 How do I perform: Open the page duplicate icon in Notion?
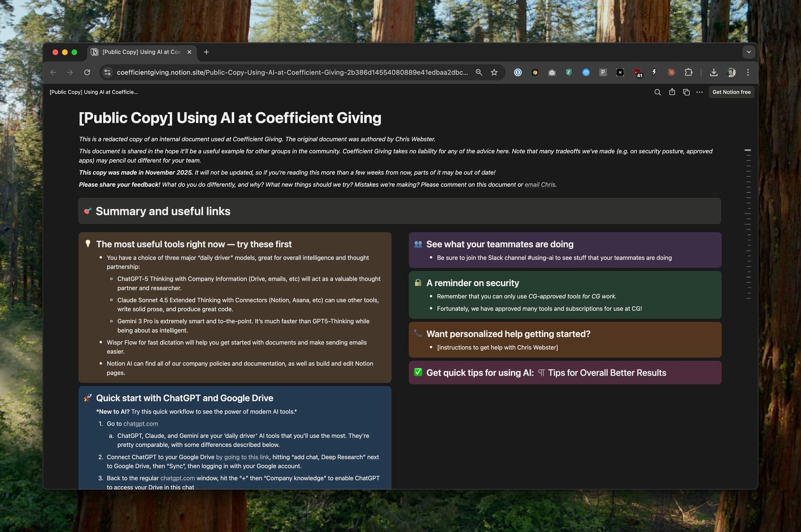[x=686, y=92]
